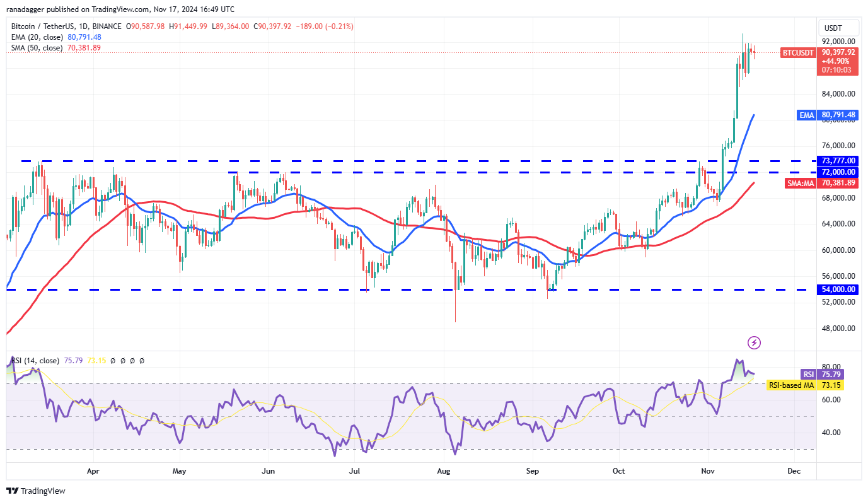Click the 68,000.00 price axis label

click(x=839, y=198)
